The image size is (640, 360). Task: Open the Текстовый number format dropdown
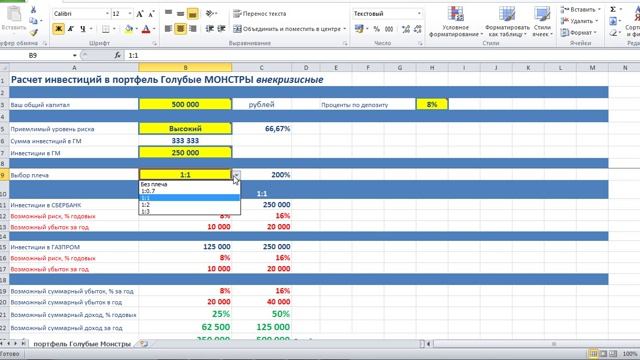[419, 13]
